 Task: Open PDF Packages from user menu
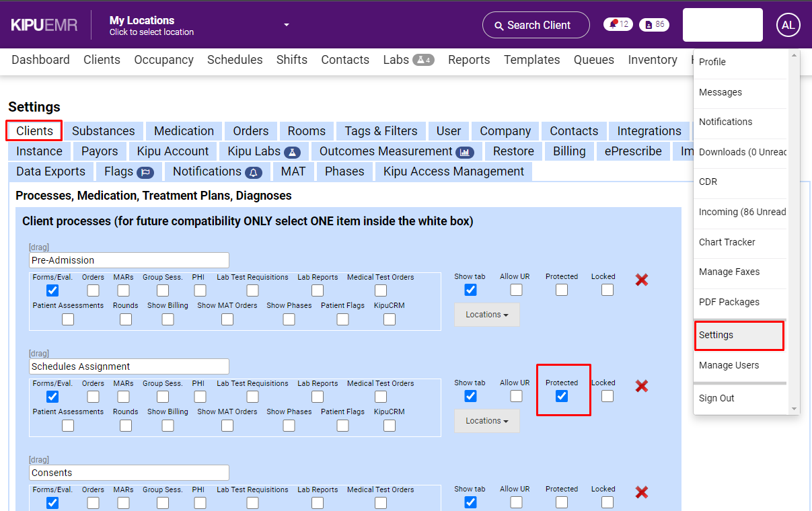[x=741, y=302]
